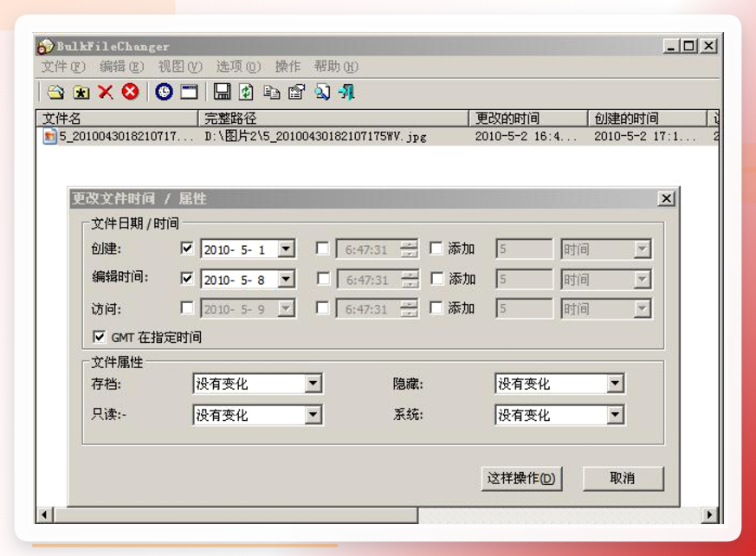Toggle the 创建 date checkbox
756x556 pixels.
(187, 249)
